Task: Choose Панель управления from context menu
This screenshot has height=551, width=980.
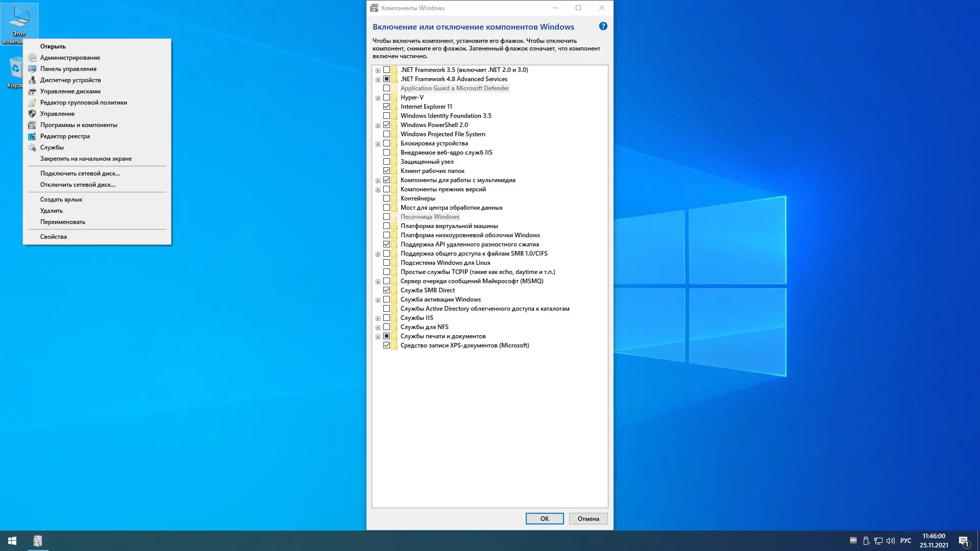Action: click(68, 69)
